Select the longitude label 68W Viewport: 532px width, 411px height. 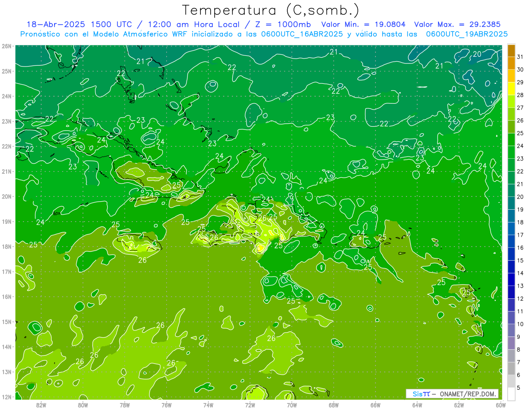coord(333,405)
